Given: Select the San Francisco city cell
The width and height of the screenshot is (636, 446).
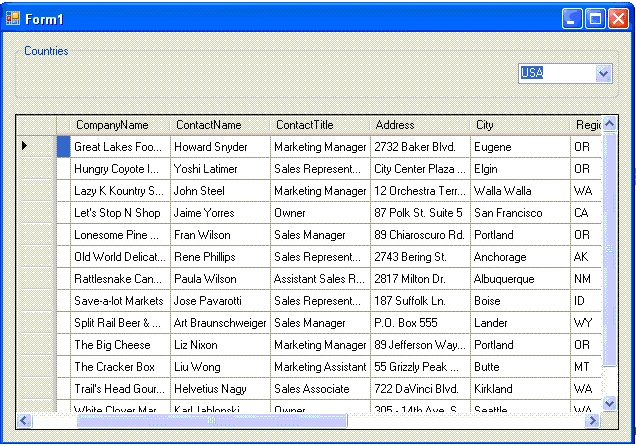Looking at the screenshot, I should (520, 213).
